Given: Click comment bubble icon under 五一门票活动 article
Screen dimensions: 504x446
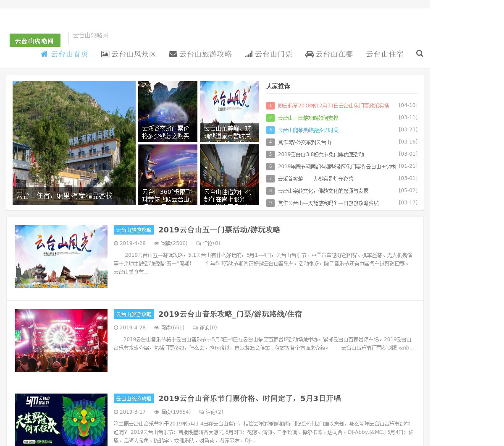Looking at the screenshot, I should (199, 243).
